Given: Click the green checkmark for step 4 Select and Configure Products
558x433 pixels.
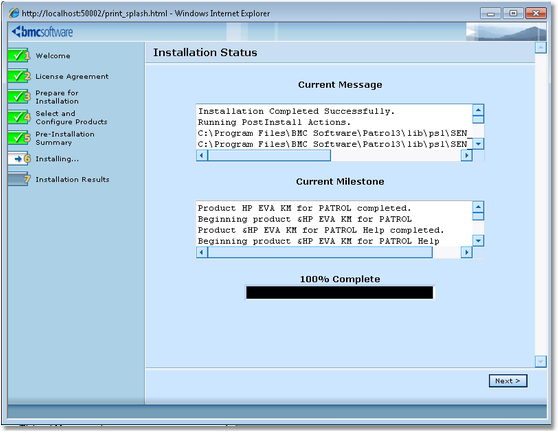Looking at the screenshot, I should (x=19, y=117).
